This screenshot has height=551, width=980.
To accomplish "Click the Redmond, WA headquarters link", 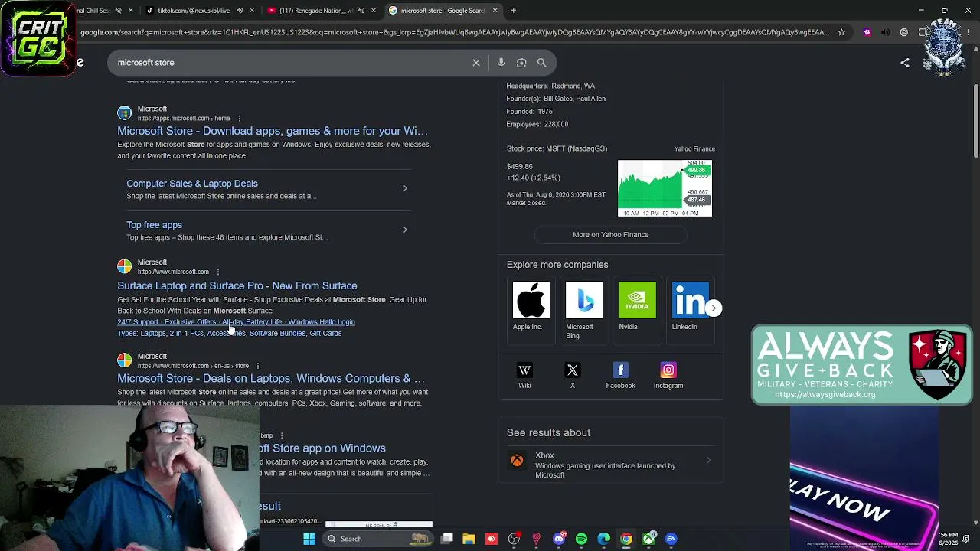I will pos(573,86).
